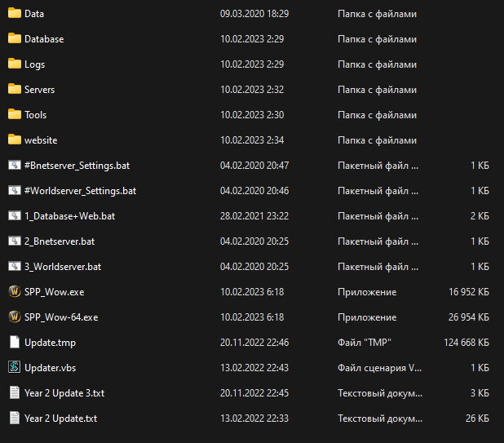
Task: Select the #Worldserver_Settings.bat file name
Action: (x=81, y=191)
